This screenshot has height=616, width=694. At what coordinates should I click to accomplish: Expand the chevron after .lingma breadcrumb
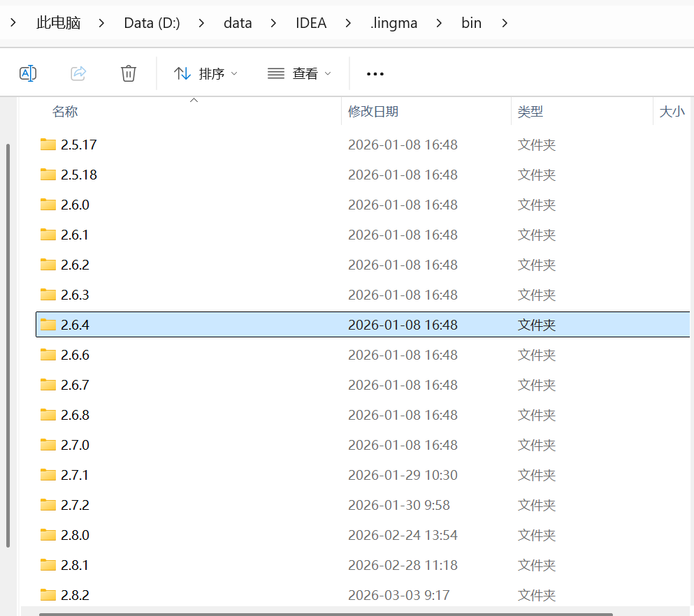(439, 23)
